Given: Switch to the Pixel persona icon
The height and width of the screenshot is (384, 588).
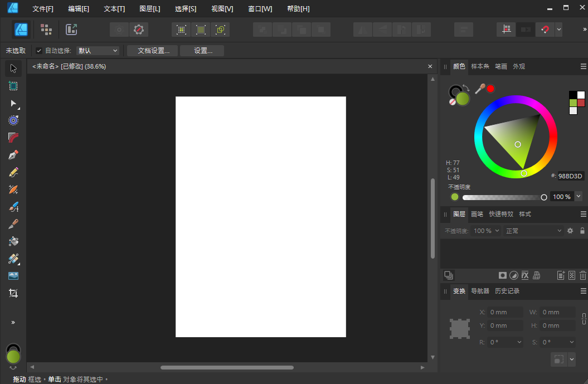Looking at the screenshot, I should click(x=46, y=29).
